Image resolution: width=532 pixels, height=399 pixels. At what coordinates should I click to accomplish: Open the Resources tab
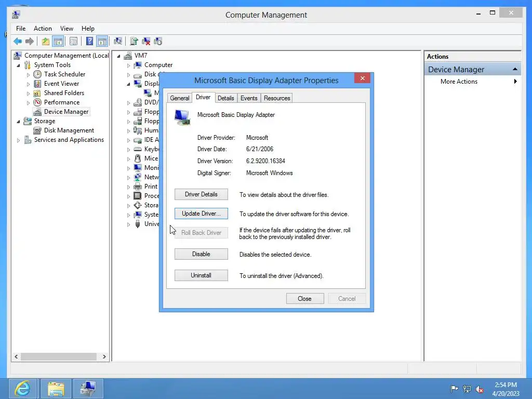(277, 98)
